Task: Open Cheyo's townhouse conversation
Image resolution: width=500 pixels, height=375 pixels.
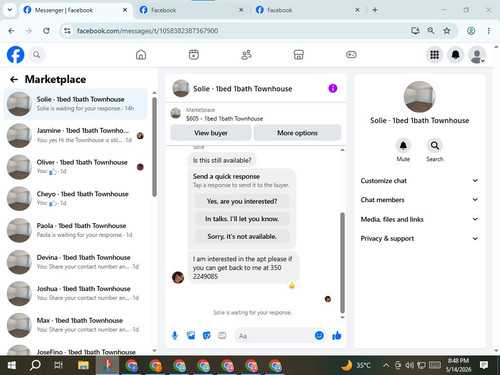Action: tap(76, 199)
